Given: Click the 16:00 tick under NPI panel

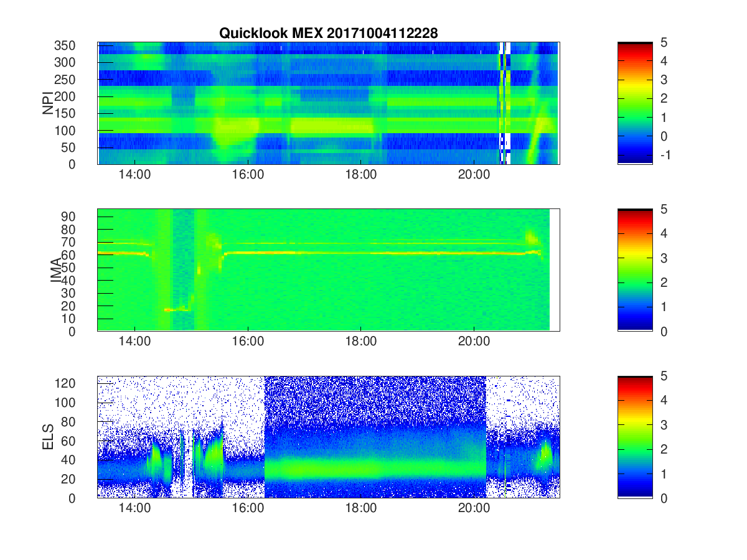Looking at the screenshot, I should [x=248, y=174].
